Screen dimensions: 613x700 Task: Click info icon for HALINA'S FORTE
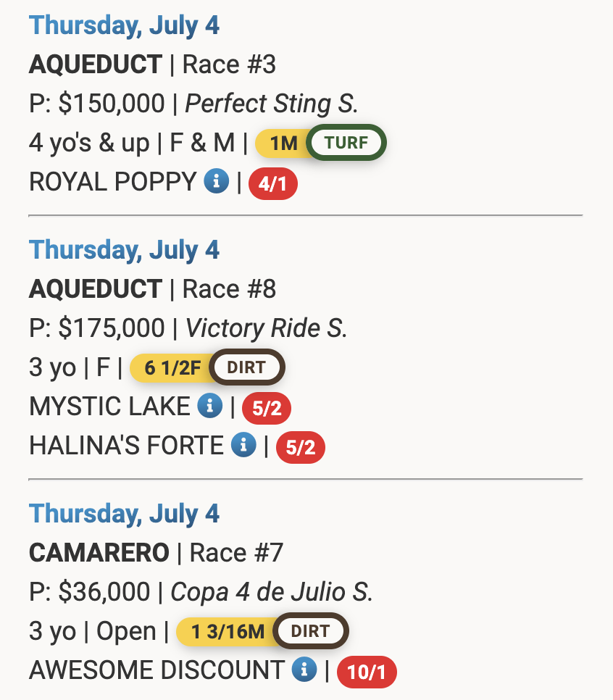[x=243, y=446]
